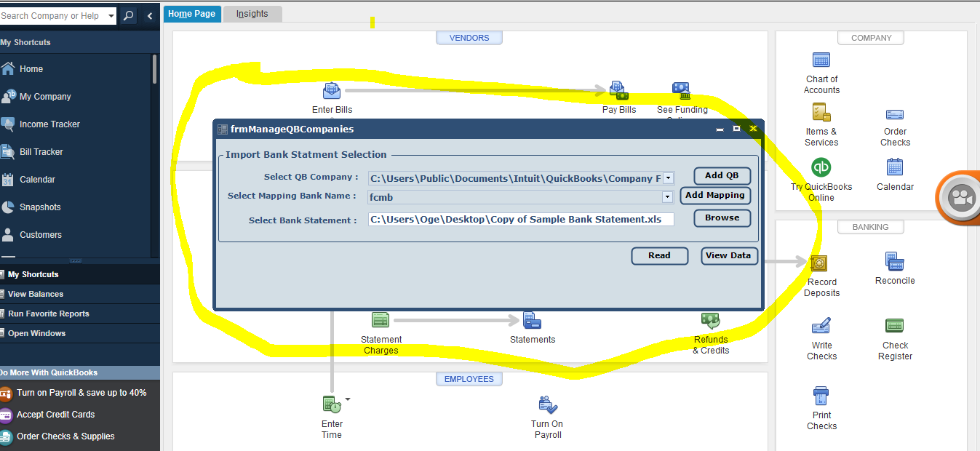Viewport: 980px width, 451px height.
Task: Click the BANKING section label
Action: pos(871,227)
